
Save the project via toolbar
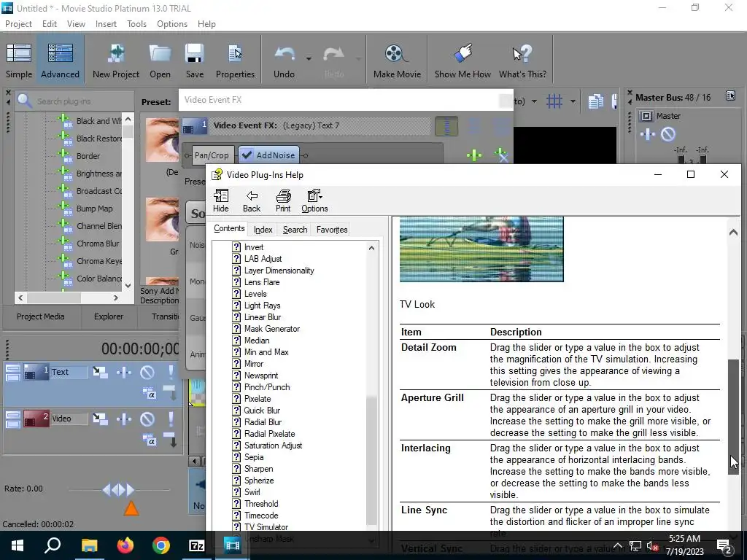194,60
